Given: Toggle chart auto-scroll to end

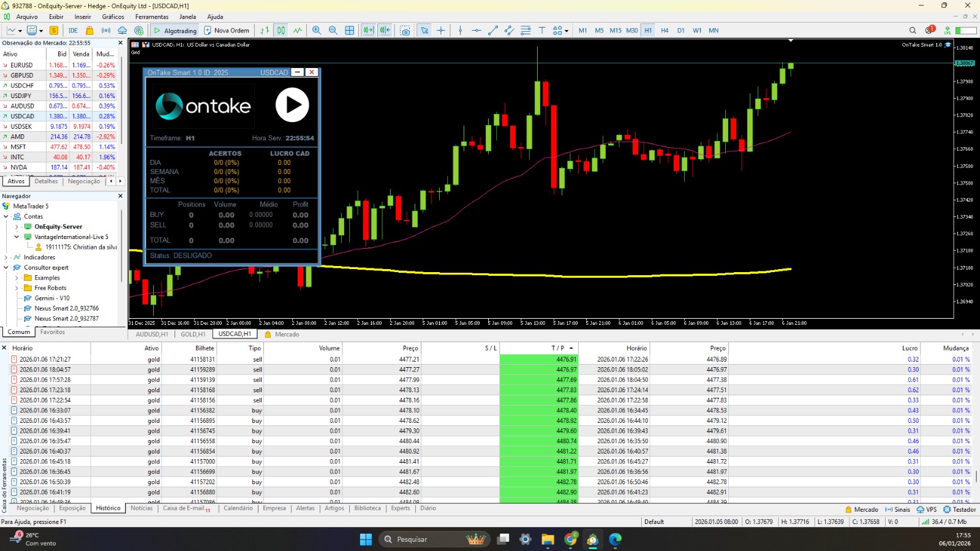Looking at the screenshot, I should [368, 31].
